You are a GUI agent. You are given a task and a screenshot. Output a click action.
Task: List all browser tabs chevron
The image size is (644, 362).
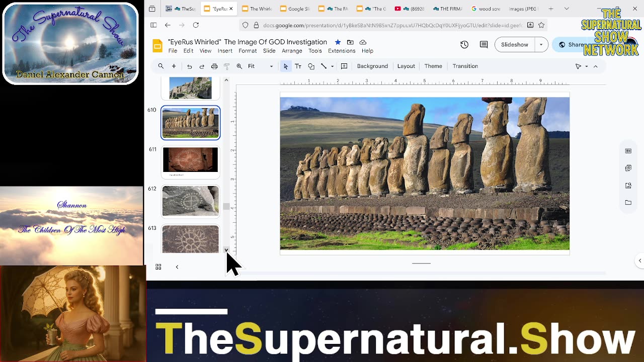click(567, 9)
